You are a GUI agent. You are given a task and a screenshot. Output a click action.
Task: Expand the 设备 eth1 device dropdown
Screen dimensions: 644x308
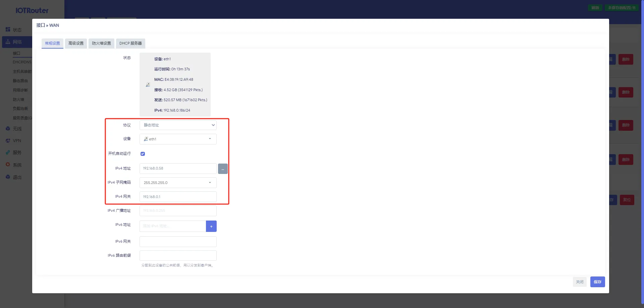[x=178, y=139]
